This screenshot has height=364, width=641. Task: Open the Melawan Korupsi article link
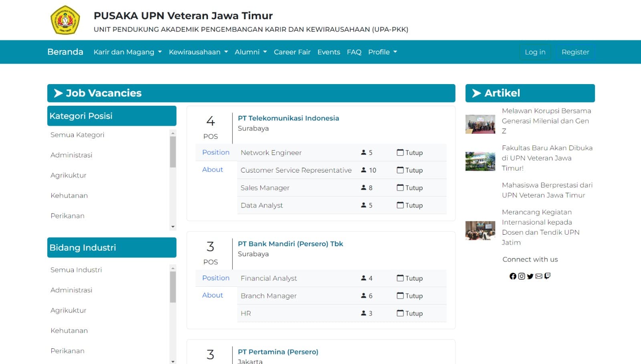click(x=546, y=121)
